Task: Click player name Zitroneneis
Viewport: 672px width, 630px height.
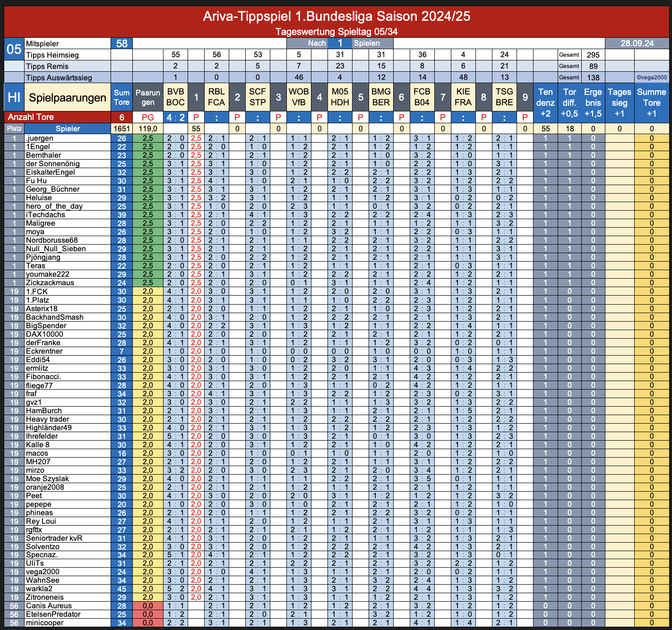Action: pos(44,597)
